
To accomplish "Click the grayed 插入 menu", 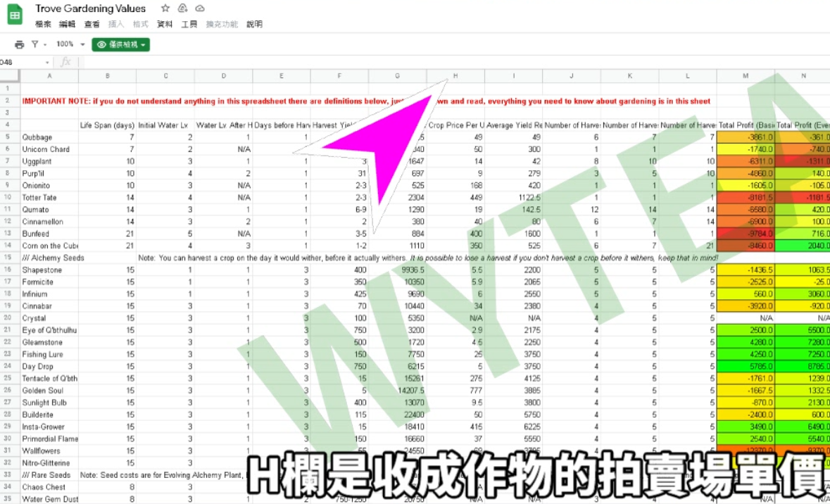I will point(116,25).
